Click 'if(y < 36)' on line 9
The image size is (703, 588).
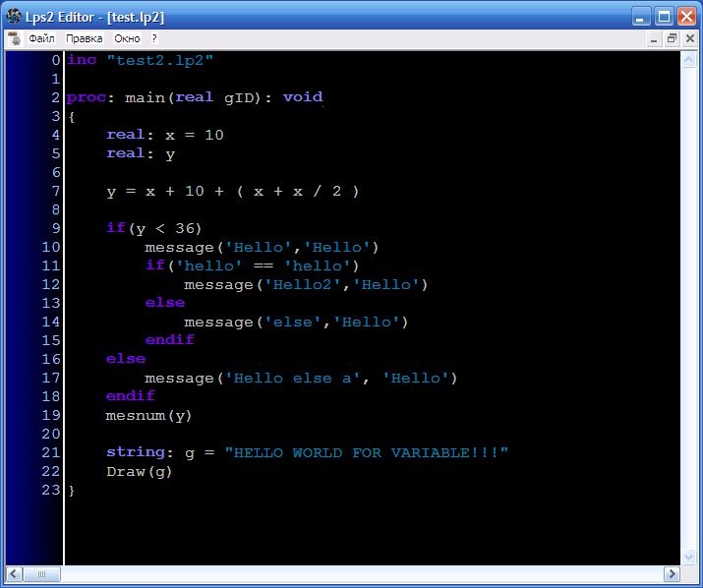click(153, 228)
